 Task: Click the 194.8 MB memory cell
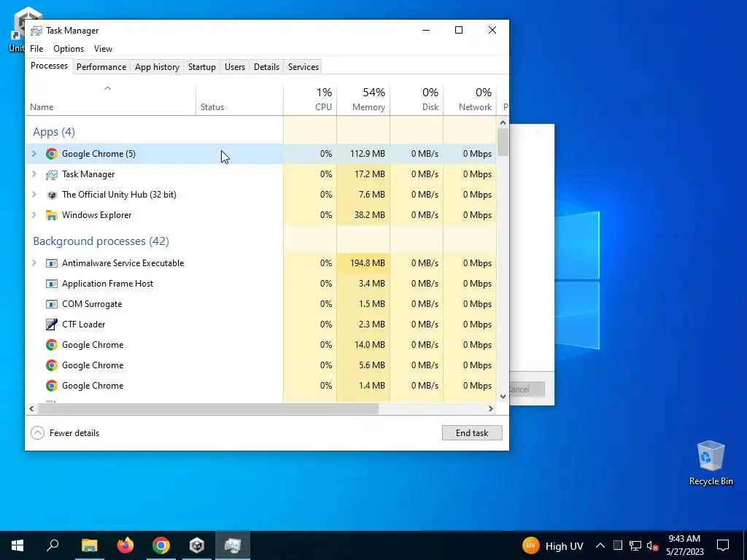[363, 263]
